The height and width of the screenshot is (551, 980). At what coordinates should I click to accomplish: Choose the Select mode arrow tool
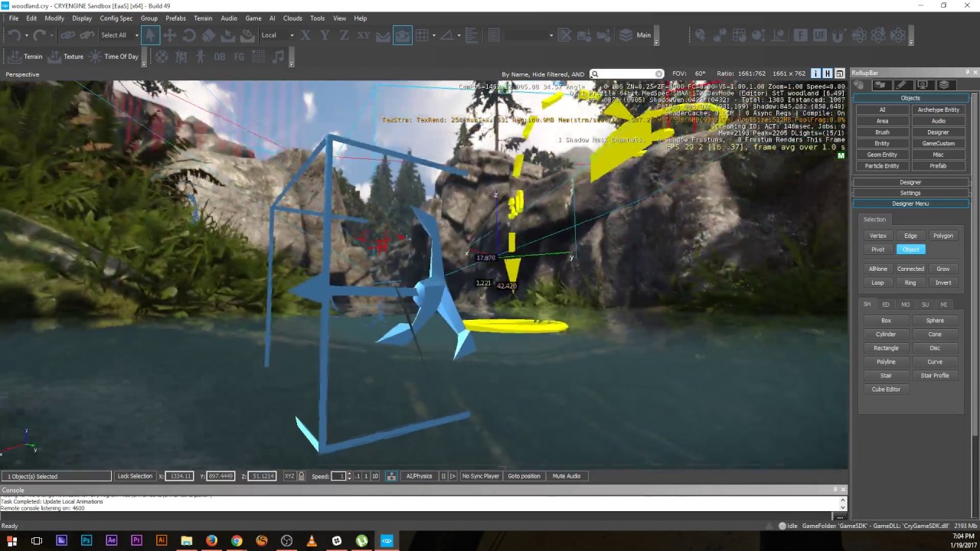[x=151, y=35]
